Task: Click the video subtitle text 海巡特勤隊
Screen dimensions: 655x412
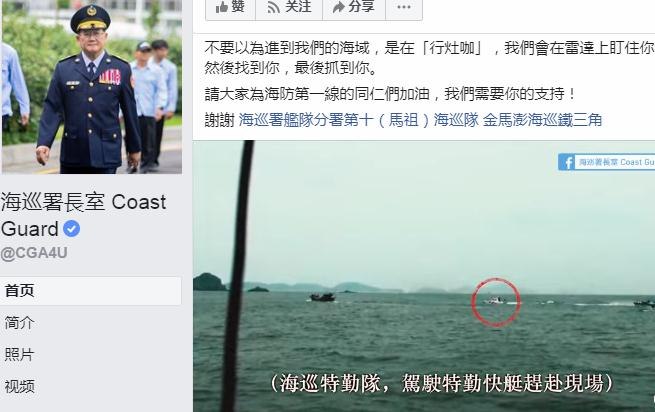Action: click(330, 383)
